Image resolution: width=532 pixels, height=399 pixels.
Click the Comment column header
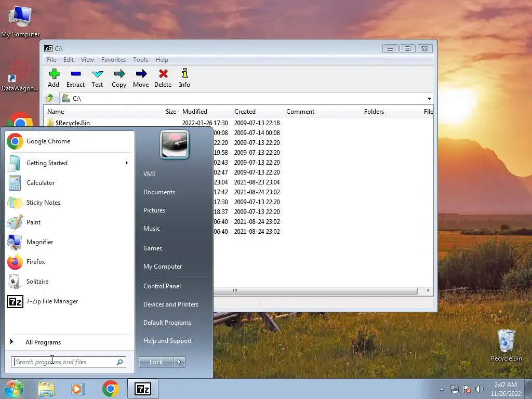point(309,112)
